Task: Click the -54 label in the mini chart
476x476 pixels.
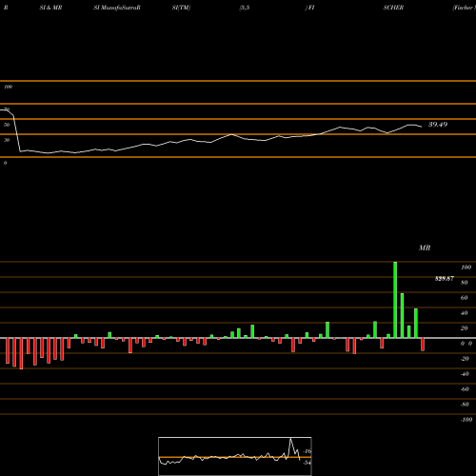Action: point(307,463)
